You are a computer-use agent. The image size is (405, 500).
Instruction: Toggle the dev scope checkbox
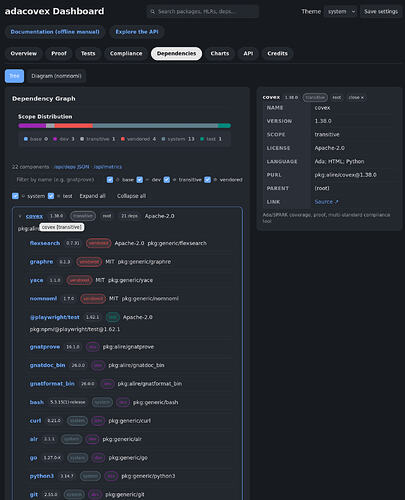140,180
